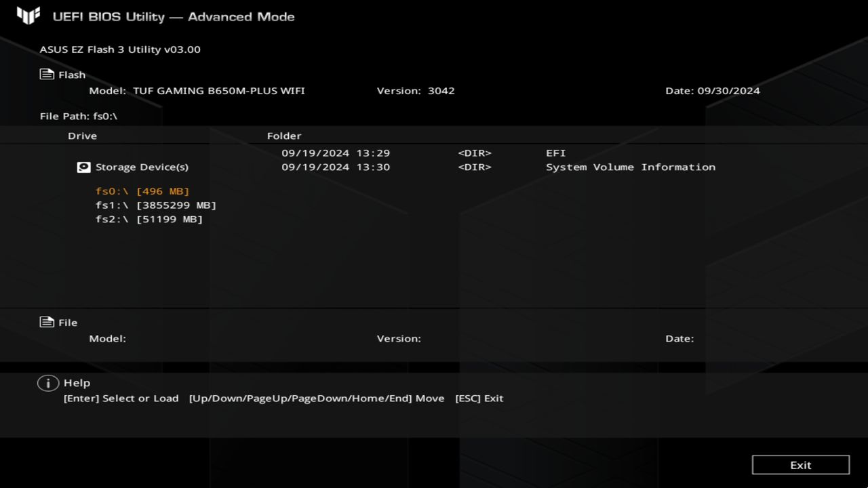Click the Flash section heading
This screenshot has height=488, width=868.
click(72, 75)
